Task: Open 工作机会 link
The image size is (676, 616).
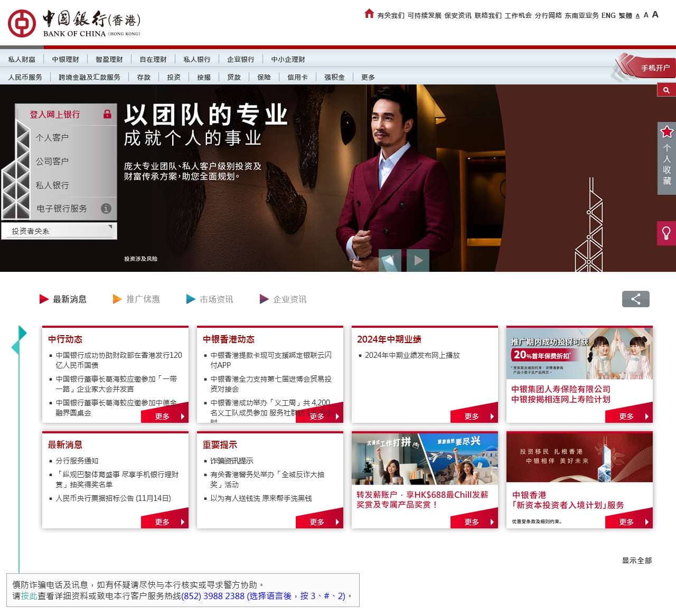Action: (x=518, y=15)
